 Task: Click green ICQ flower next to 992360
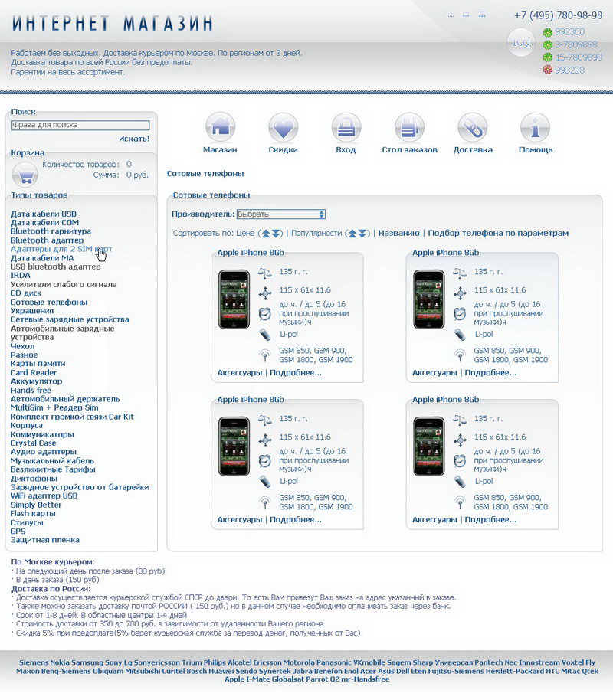click(547, 32)
